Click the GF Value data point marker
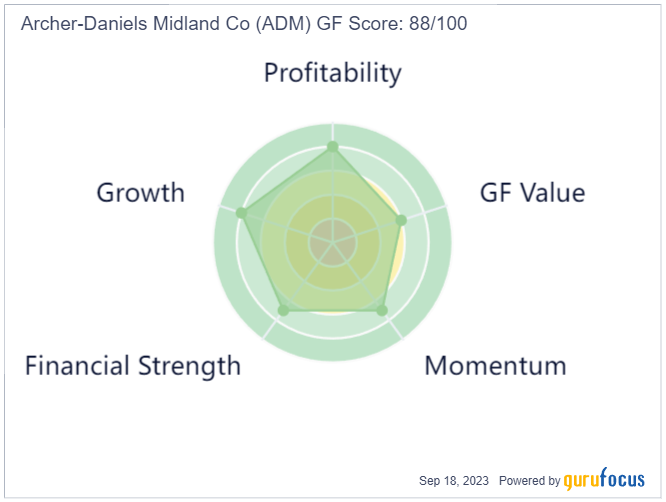Screen dimensions: 666x502 pos(401,220)
